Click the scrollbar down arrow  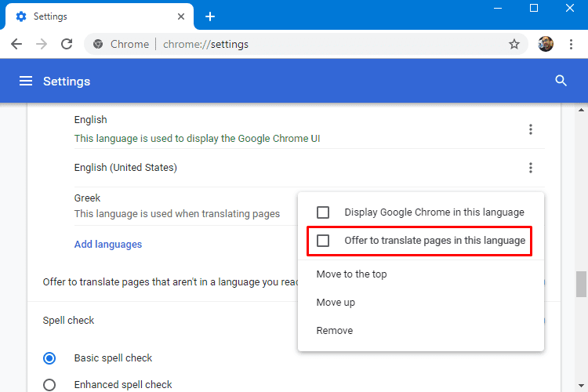coord(581,386)
